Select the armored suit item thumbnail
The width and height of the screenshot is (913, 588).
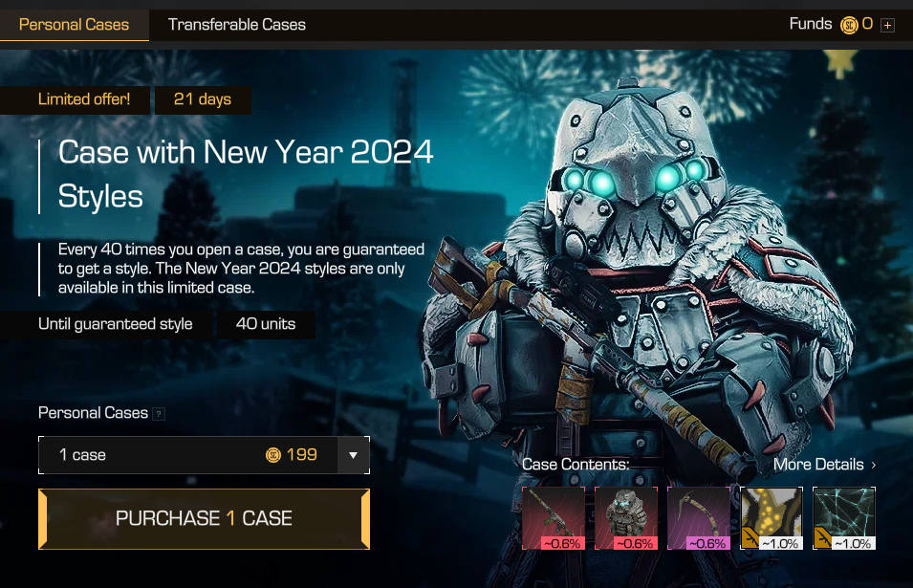coord(626,518)
